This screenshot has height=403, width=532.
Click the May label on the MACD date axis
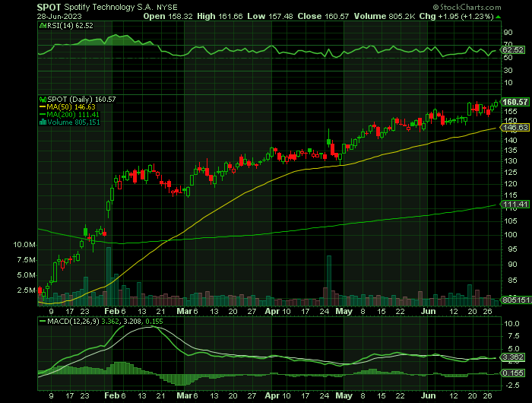pos(344,396)
